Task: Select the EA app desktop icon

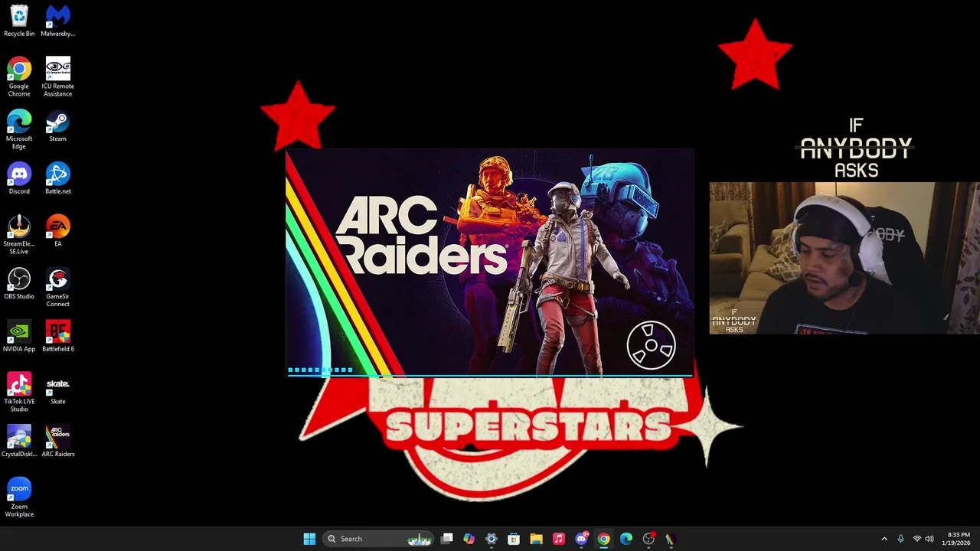Action: (x=57, y=231)
